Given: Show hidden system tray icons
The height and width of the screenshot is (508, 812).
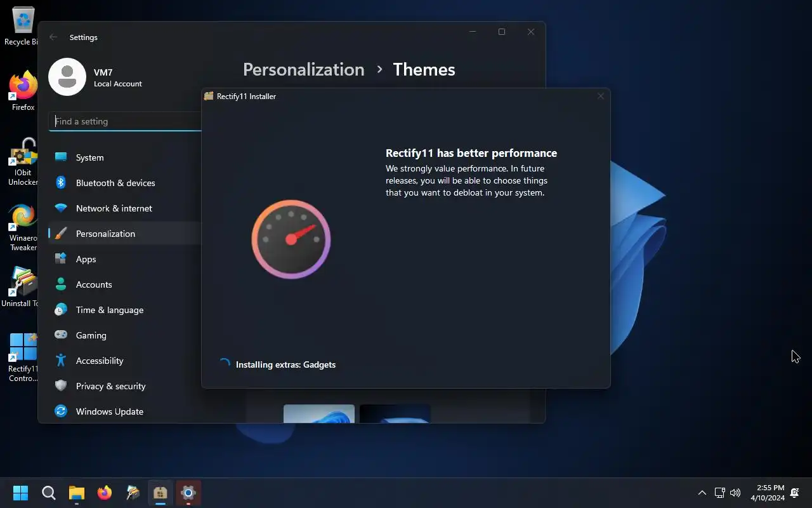Looking at the screenshot, I should tap(702, 493).
